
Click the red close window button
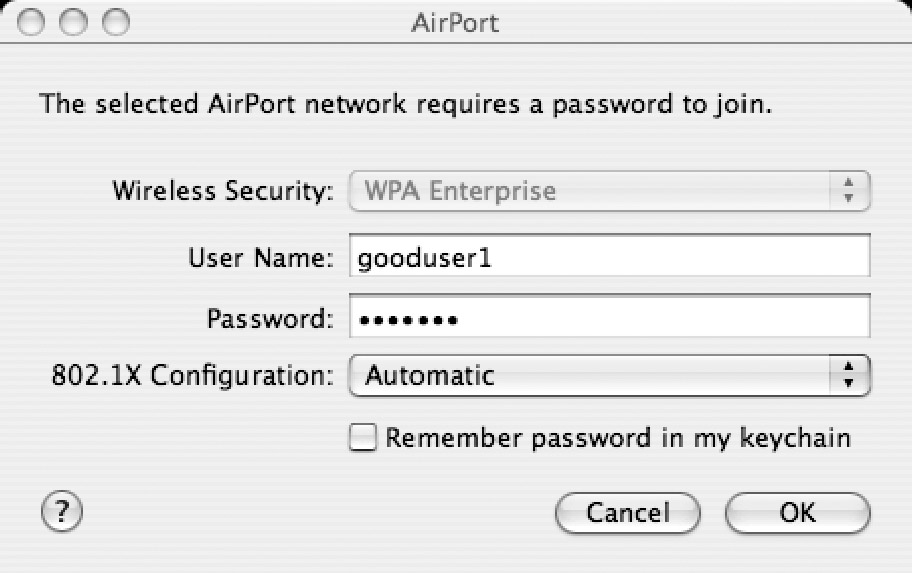coord(31,22)
